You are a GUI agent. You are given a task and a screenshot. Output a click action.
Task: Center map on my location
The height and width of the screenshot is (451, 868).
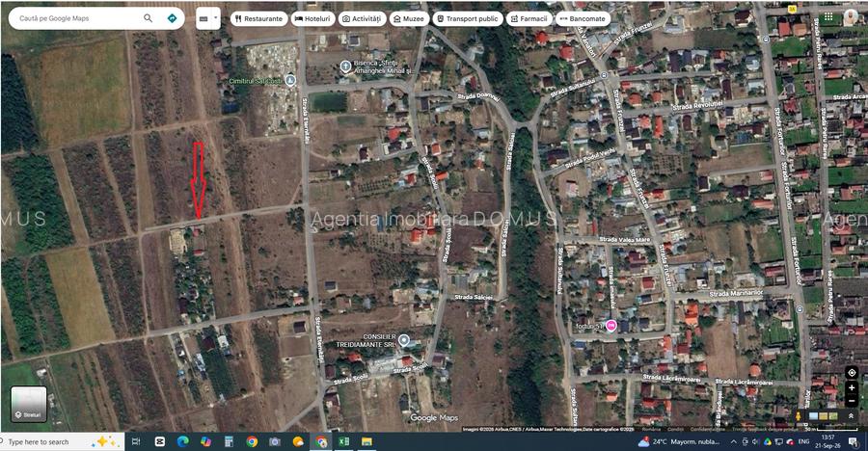[x=852, y=373]
